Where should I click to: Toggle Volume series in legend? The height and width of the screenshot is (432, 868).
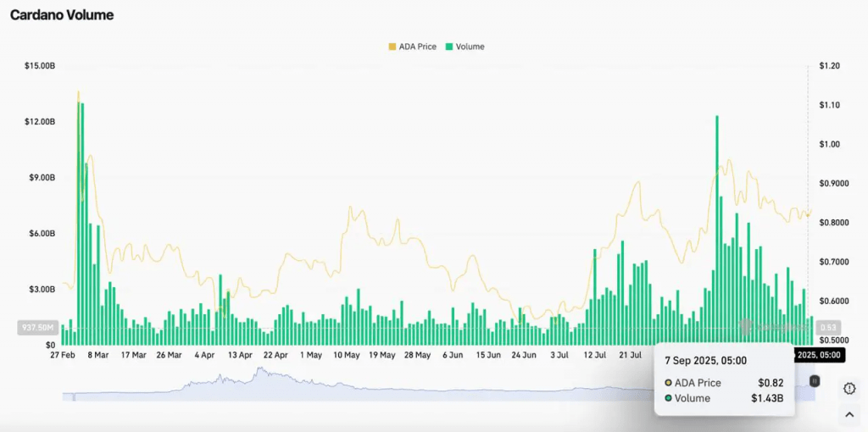(x=465, y=47)
